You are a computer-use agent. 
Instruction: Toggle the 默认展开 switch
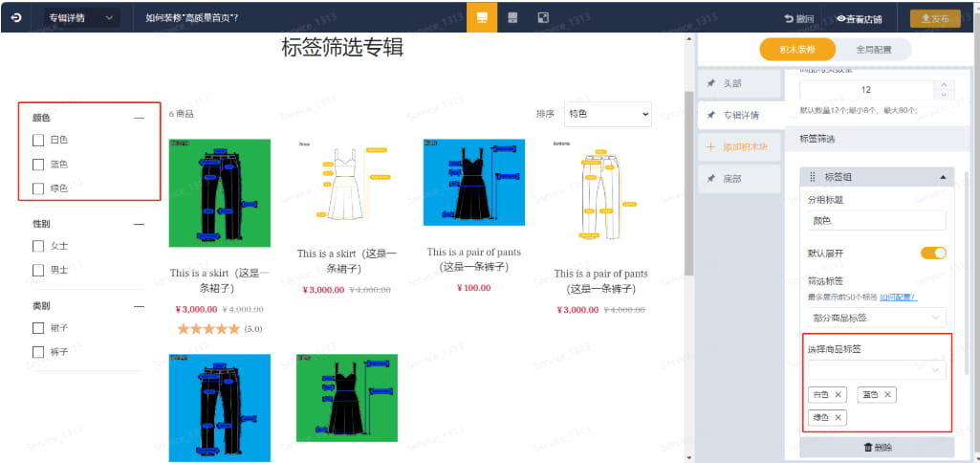(x=933, y=254)
